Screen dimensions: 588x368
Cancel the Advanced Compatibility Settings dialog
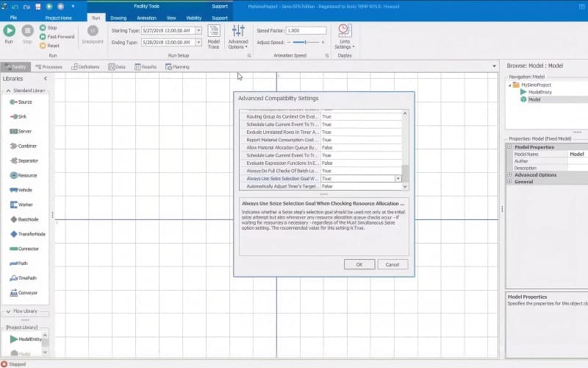click(392, 264)
